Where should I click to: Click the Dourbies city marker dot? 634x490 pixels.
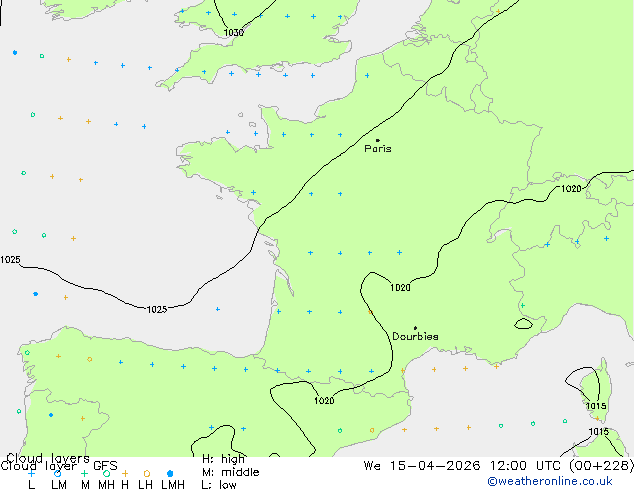click(x=415, y=328)
